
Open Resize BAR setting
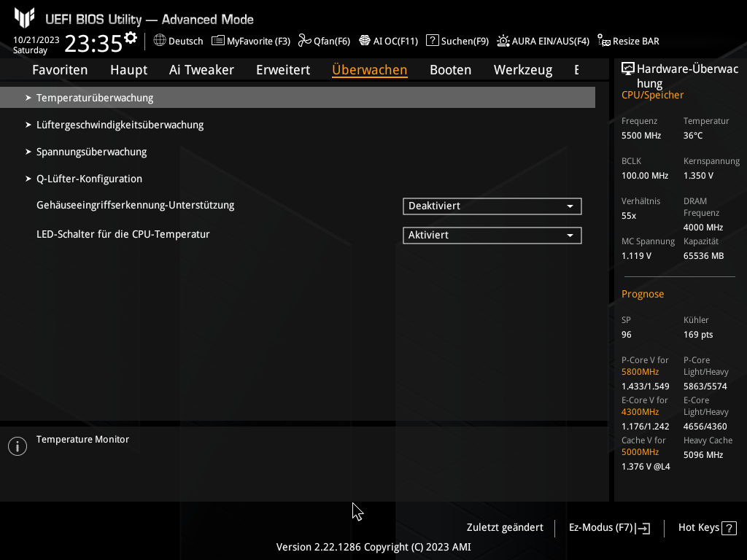[x=604, y=41]
